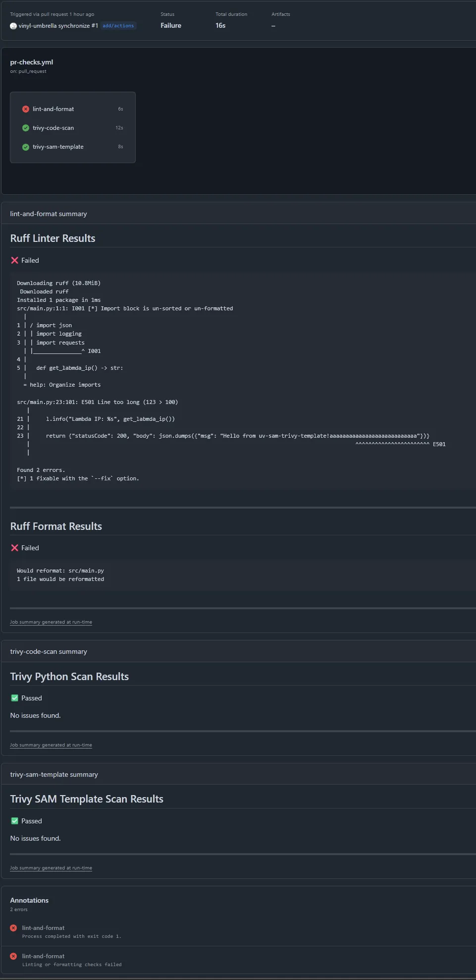The width and height of the screenshot is (476, 980).
Task: Click first lint-and-format annotation error icon
Action: tap(13, 928)
